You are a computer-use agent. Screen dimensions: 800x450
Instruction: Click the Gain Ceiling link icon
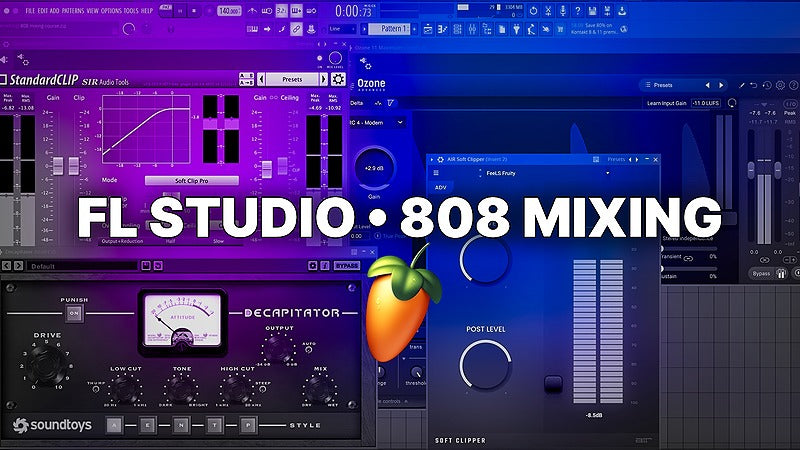click(276, 97)
